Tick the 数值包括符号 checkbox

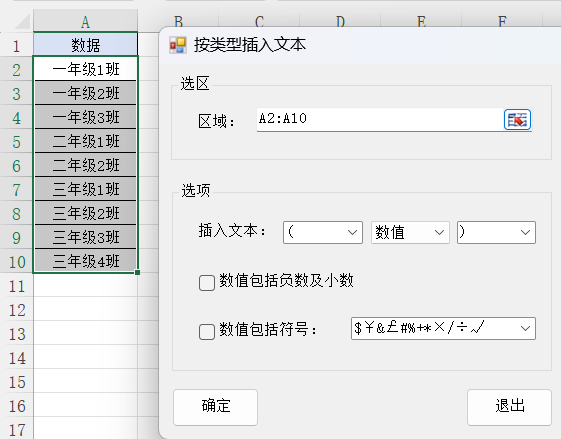(x=207, y=331)
